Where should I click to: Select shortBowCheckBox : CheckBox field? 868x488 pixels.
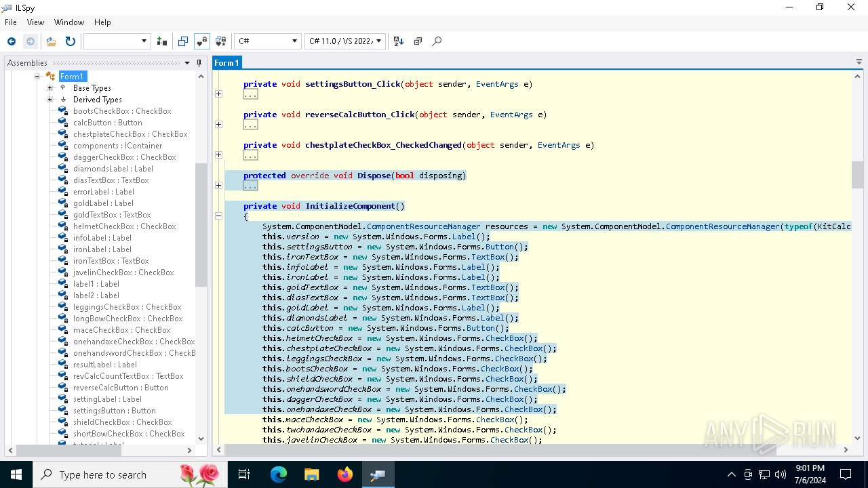(129, 434)
